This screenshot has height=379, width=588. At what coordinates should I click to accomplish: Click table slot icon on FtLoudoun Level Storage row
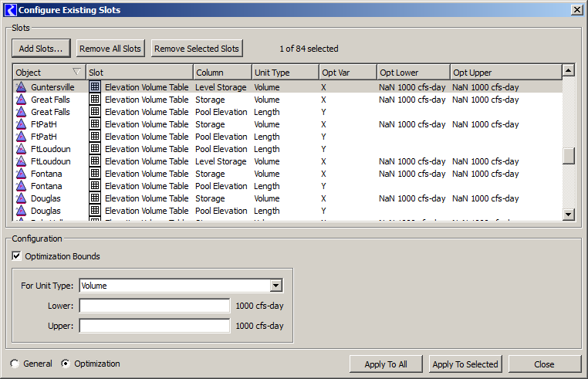point(95,161)
